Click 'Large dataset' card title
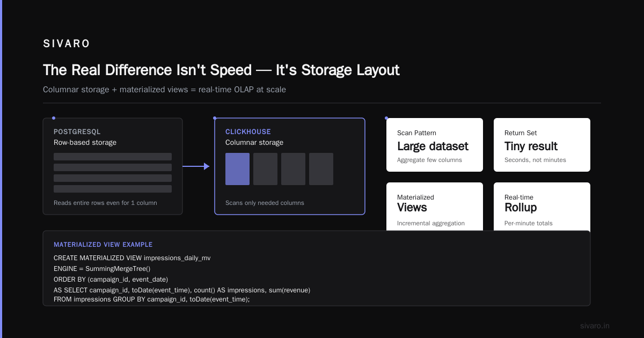644x338 pixels. click(x=433, y=146)
